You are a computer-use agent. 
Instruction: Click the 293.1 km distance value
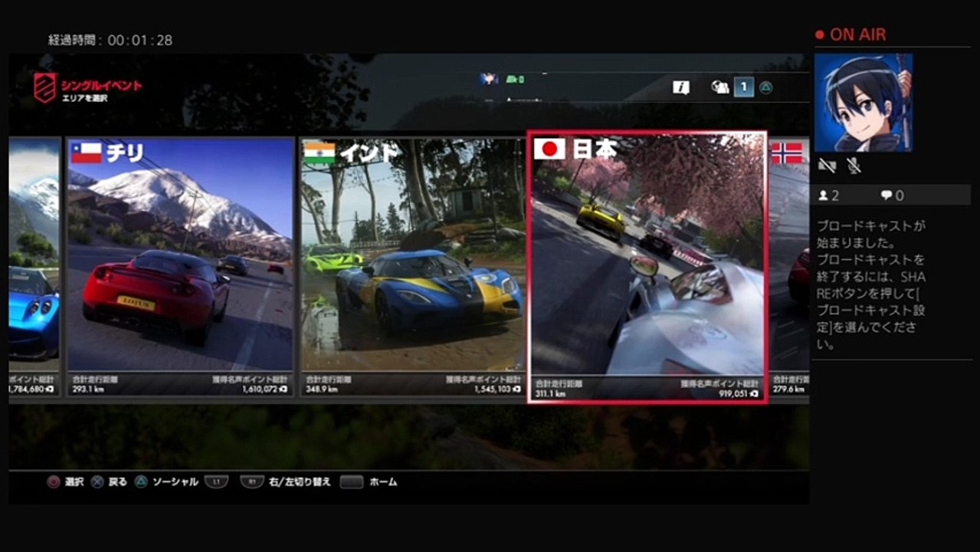(88, 389)
